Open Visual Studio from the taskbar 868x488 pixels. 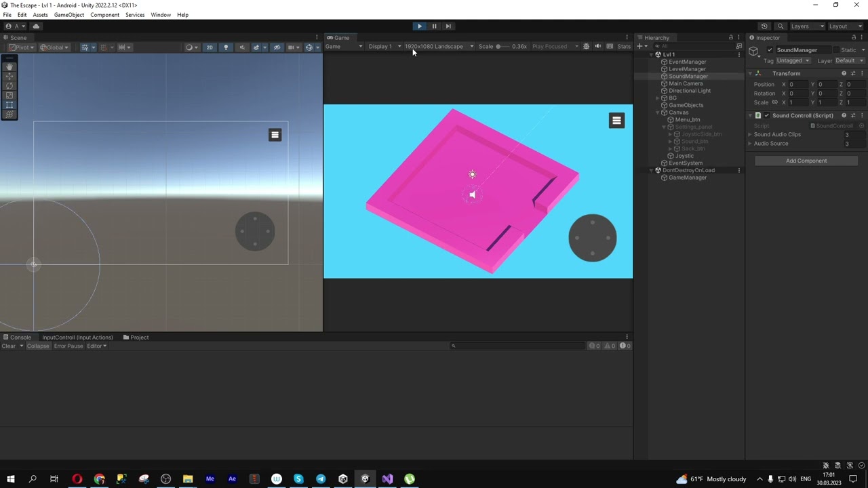[x=387, y=479]
